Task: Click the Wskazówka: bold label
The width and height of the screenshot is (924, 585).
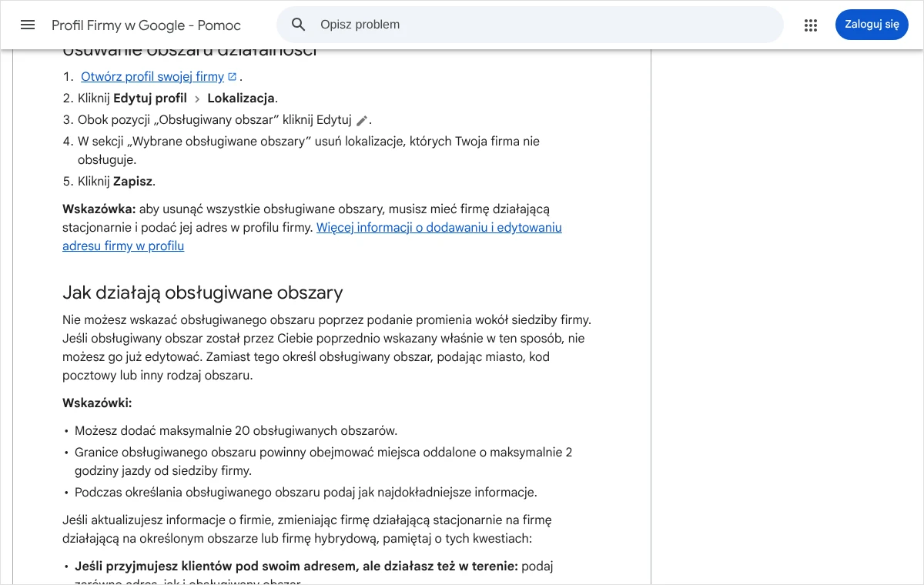Action: point(99,209)
